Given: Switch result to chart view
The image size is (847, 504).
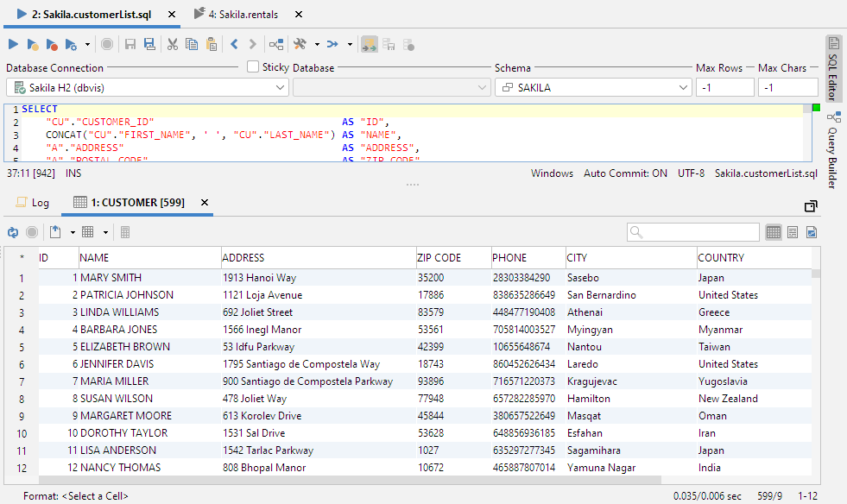Looking at the screenshot, I should (812, 232).
